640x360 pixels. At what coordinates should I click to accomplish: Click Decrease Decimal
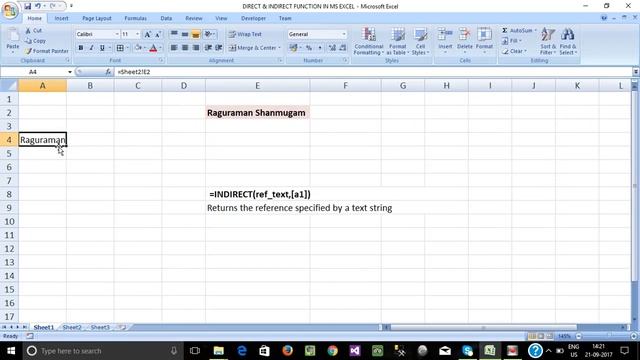(x=343, y=48)
